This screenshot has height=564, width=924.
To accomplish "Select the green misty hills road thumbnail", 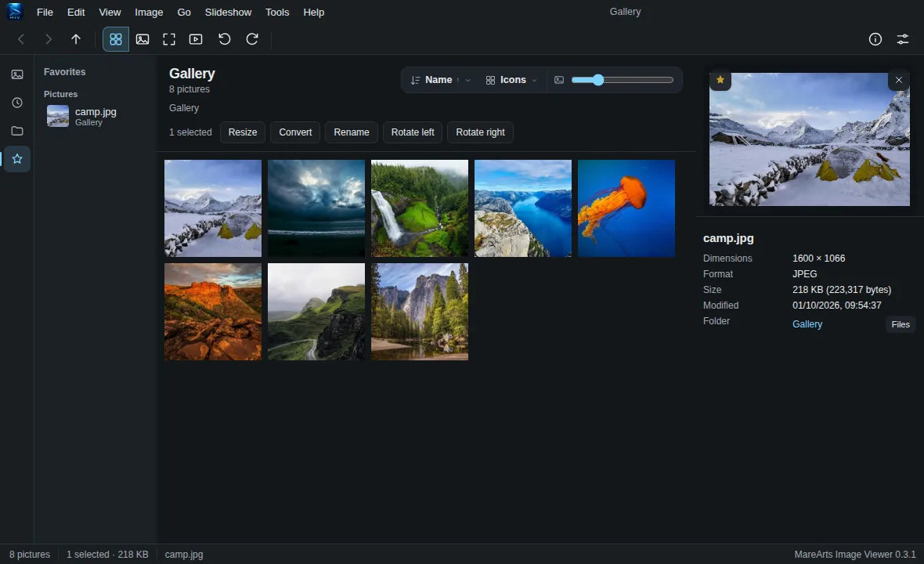I will click(x=316, y=312).
